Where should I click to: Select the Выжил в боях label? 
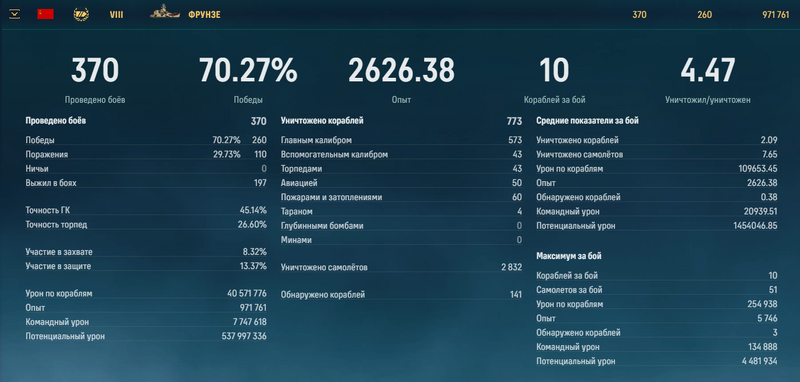[x=51, y=183]
